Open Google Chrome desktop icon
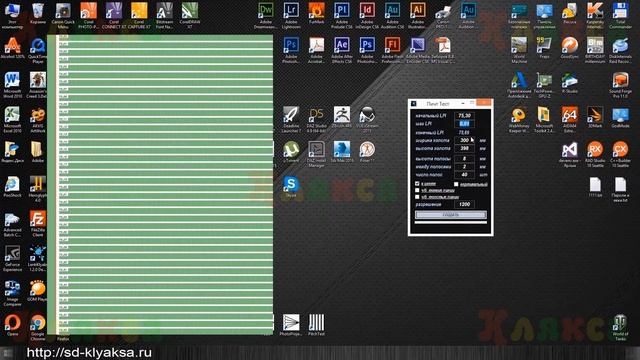The image size is (640, 360). 38,327
